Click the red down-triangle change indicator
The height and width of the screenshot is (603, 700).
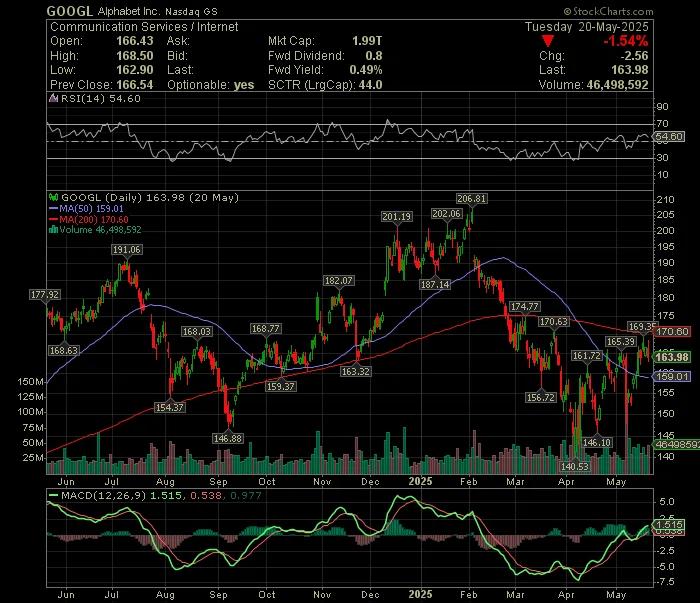click(x=548, y=42)
